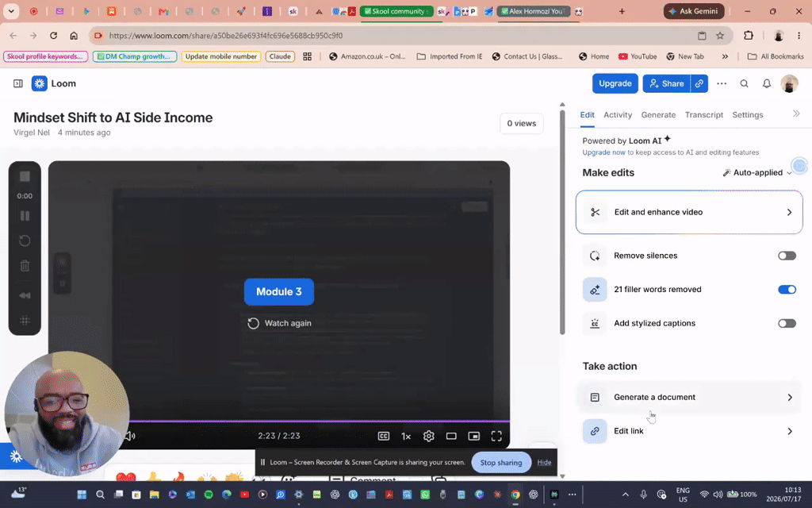The image size is (812, 508).
Task: Expand the Edit link option
Action: 689,431
